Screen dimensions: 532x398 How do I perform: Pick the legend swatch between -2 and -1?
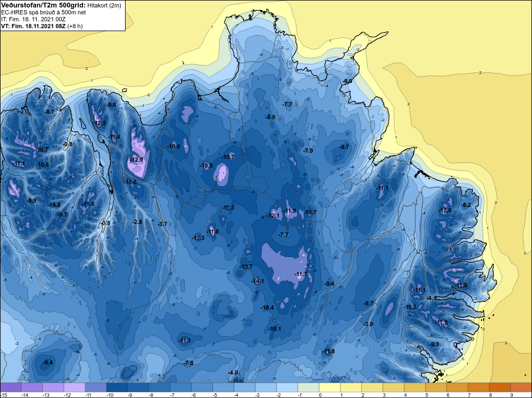pos(287,387)
